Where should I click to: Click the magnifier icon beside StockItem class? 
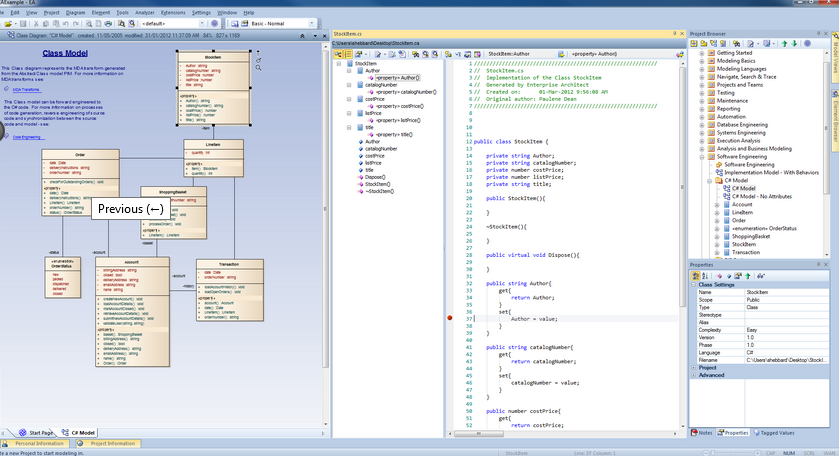point(258,68)
